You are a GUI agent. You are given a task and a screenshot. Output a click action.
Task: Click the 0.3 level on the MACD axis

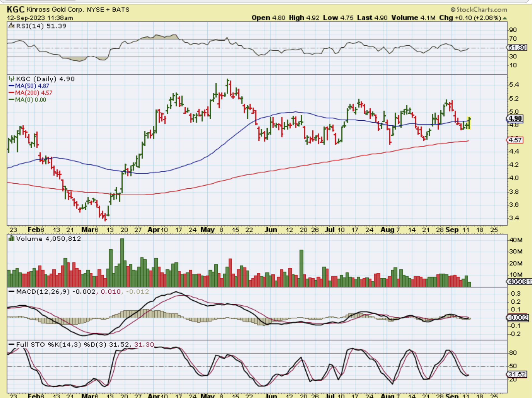tap(516, 294)
